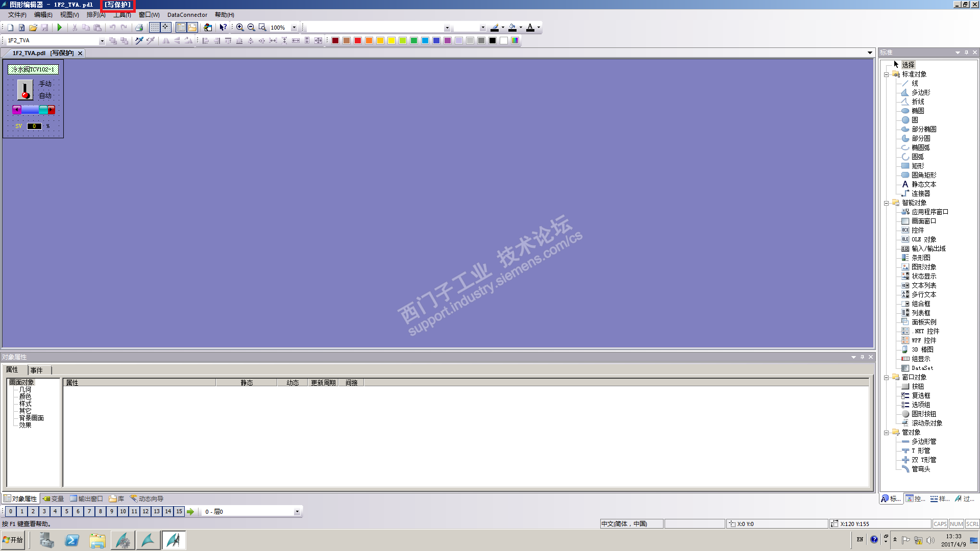Click the Zoom out magnifier icon
Viewport: 980px width, 551px height.
(251, 28)
